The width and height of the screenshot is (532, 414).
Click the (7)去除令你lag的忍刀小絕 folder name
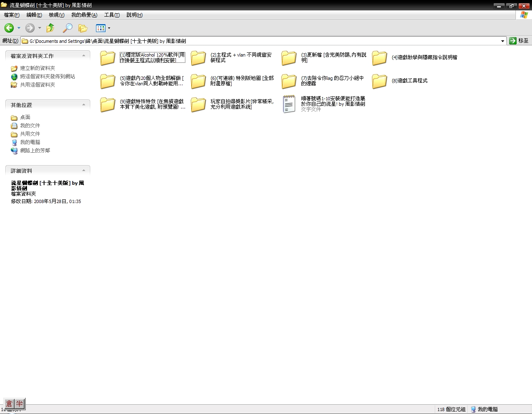[332, 81]
